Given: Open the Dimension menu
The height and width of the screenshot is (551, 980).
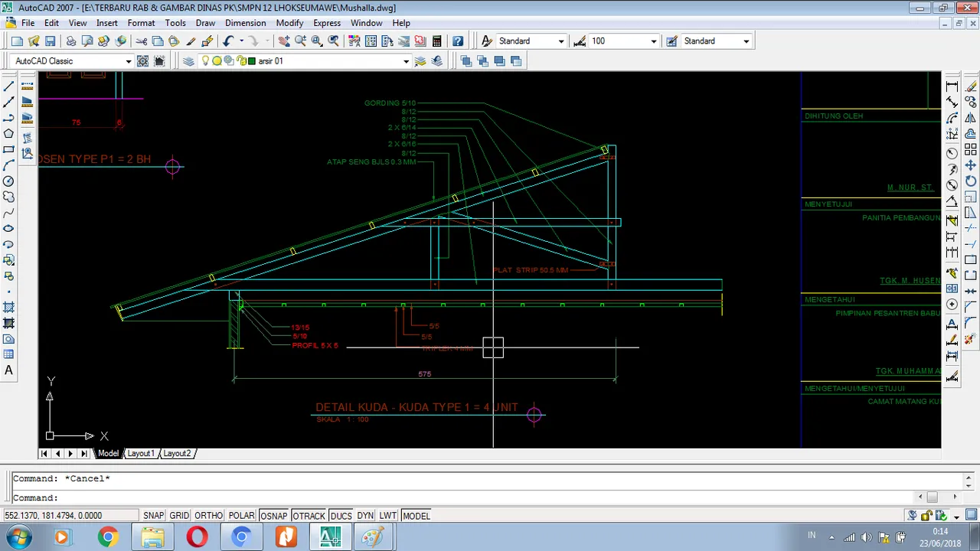Looking at the screenshot, I should pyautogui.click(x=245, y=23).
